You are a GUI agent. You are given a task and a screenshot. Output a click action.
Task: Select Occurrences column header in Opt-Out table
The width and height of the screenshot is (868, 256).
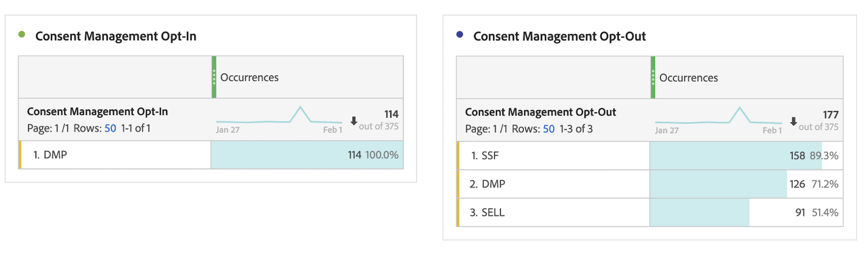(688, 78)
